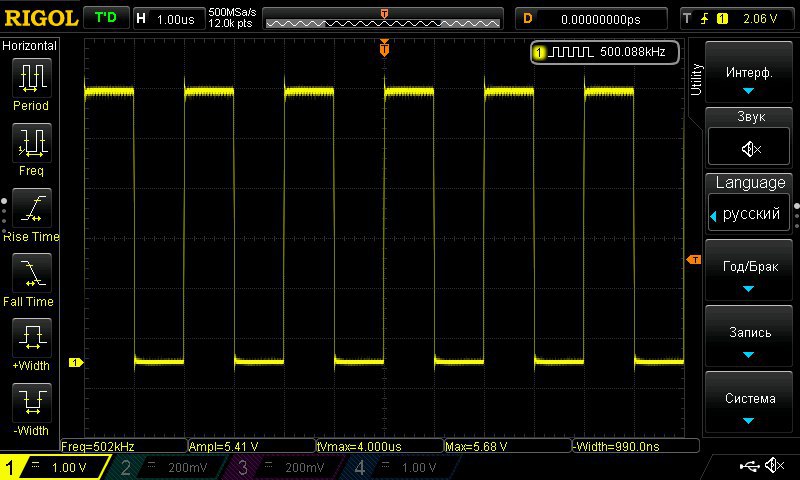Select the Fall Time measurement icon
Viewport: 800px width, 480px height.
click(x=32, y=273)
